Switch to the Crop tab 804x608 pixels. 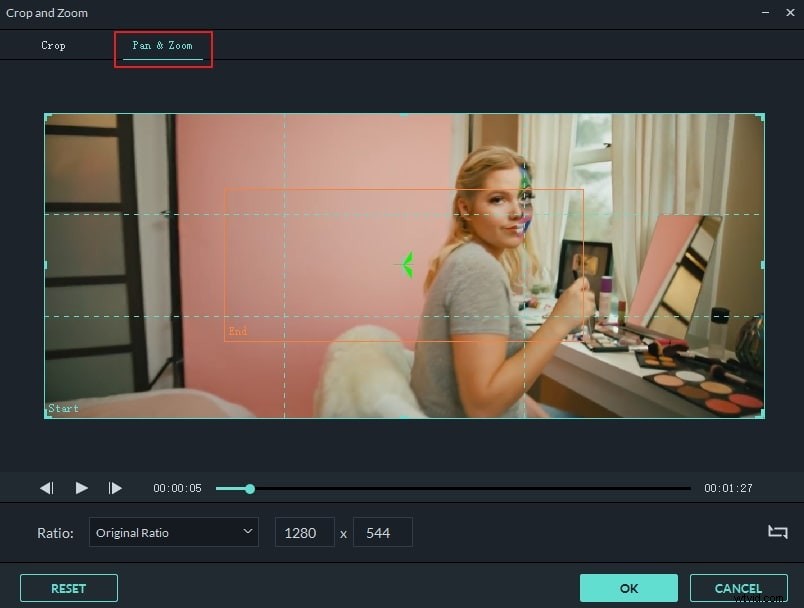[x=53, y=45]
